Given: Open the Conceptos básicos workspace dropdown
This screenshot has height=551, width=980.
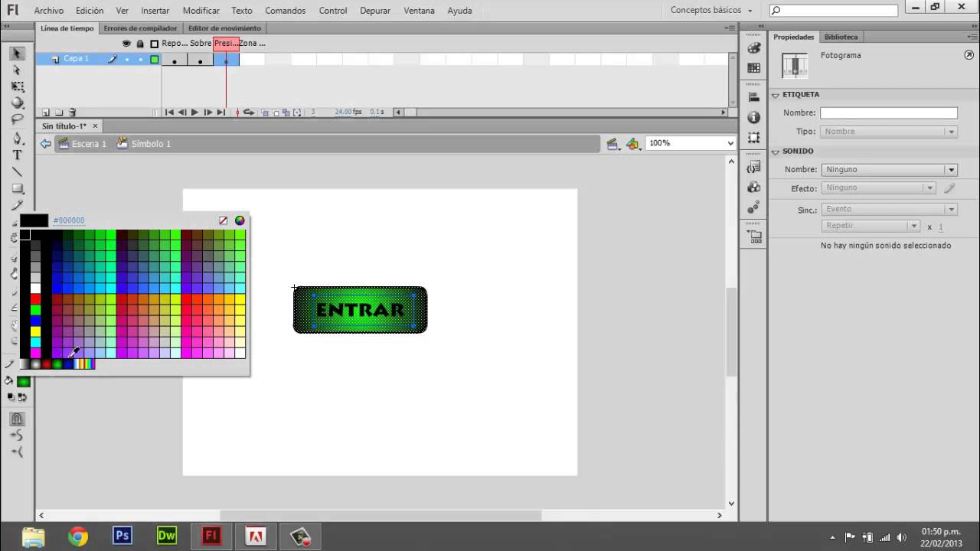Looking at the screenshot, I should point(711,10).
